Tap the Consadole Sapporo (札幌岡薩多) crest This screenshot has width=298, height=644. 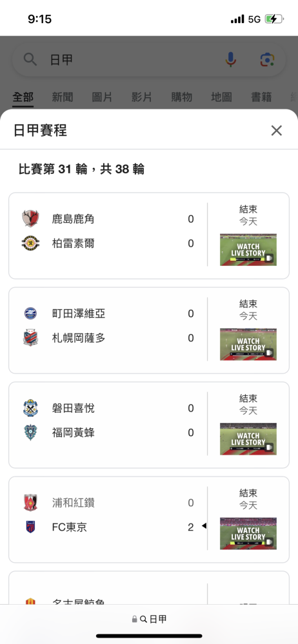[30, 337]
